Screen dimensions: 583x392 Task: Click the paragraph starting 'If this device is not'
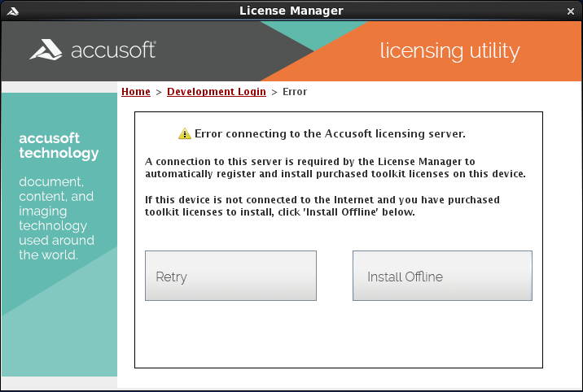pyautogui.click(x=322, y=206)
